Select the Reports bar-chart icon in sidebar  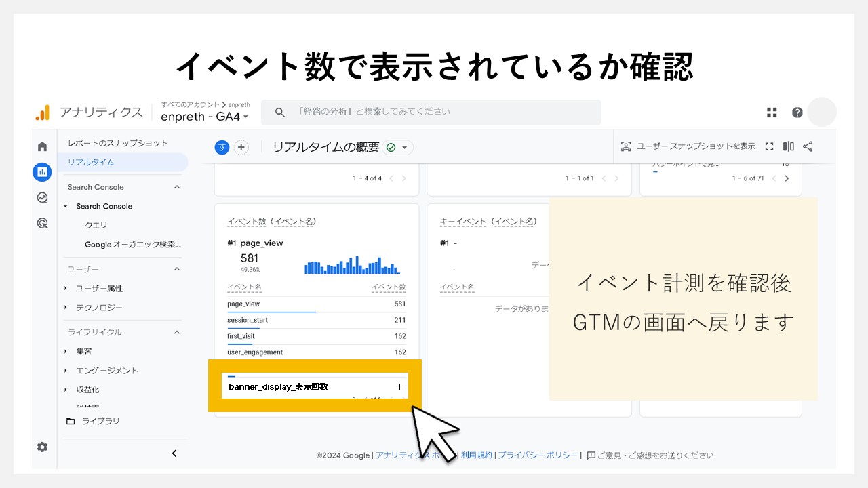(x=42, y=171)
